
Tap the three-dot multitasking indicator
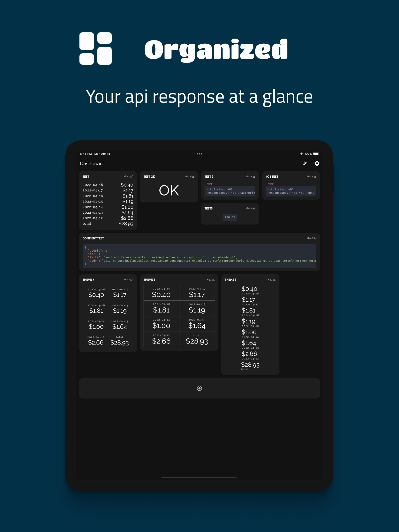(199, 154)
